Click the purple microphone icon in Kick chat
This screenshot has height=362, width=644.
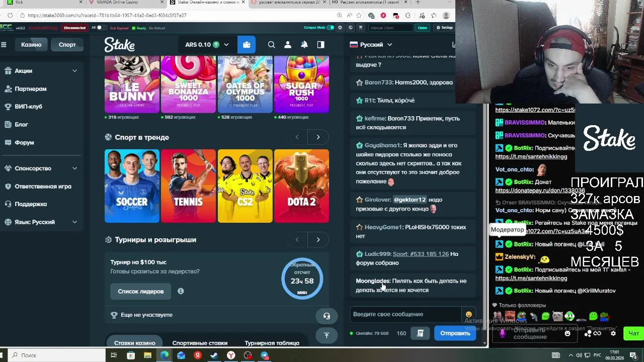(502, 333)
